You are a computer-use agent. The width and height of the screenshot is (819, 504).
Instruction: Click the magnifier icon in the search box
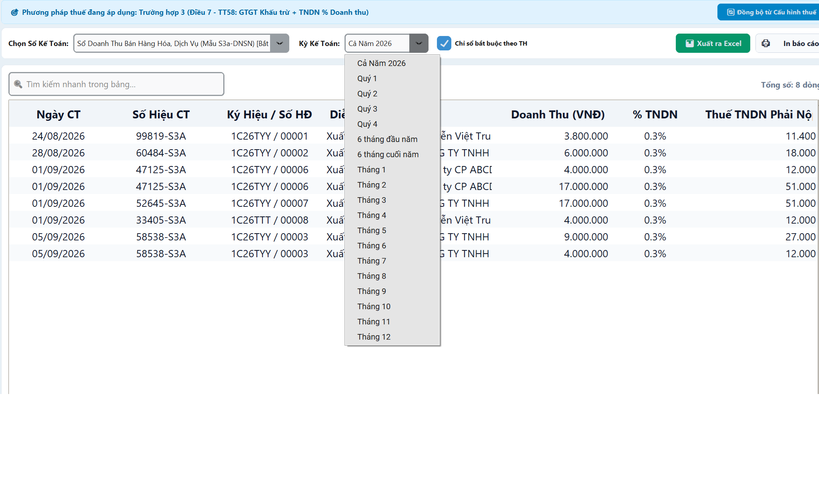click(18, 84)
